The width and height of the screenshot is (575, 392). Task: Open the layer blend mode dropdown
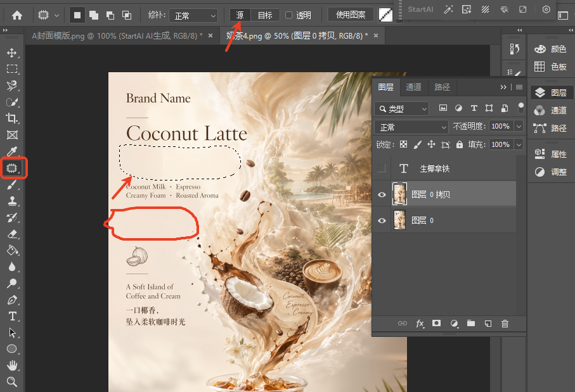411,127
